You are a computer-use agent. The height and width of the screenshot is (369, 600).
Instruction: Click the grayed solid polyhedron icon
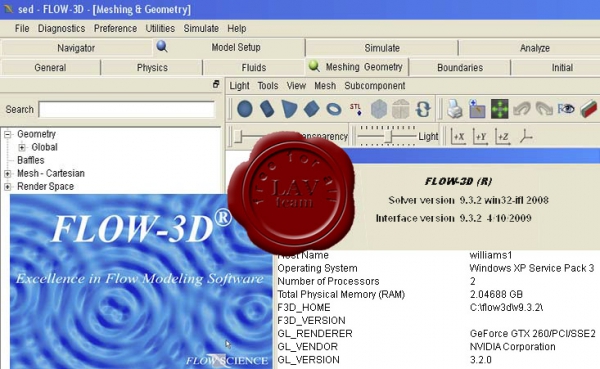pyautogui.click(x=379, y=109)
